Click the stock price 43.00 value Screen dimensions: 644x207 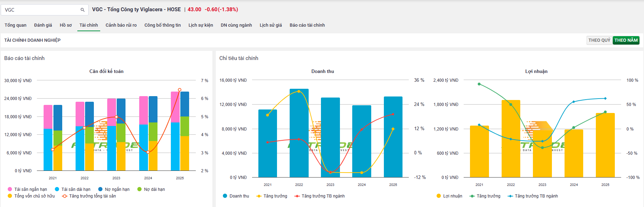(x=194, y=9)
